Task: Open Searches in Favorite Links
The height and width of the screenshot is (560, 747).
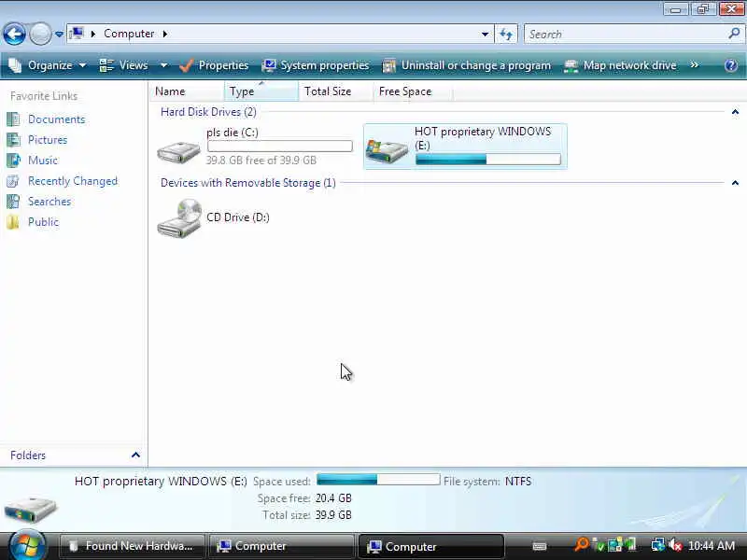Action: point(49,202)
